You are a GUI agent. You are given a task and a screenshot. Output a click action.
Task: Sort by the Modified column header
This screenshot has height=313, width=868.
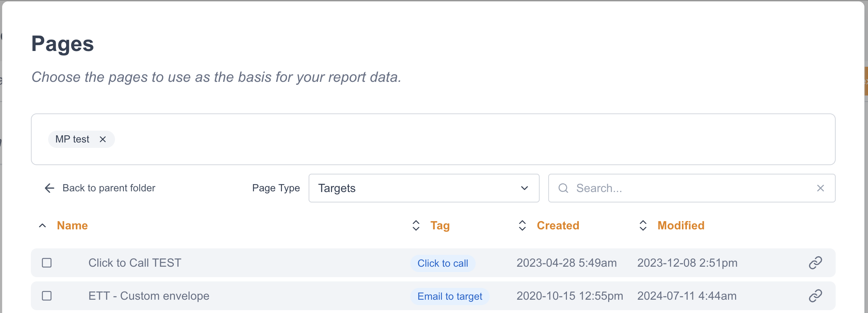[x=681, y=225]
